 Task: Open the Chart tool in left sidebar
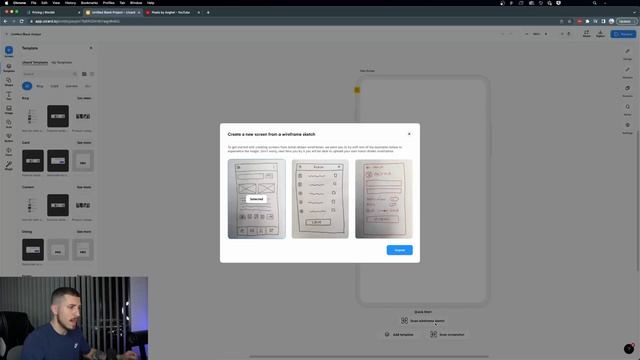pyautogui.click(x=9, y=151)
